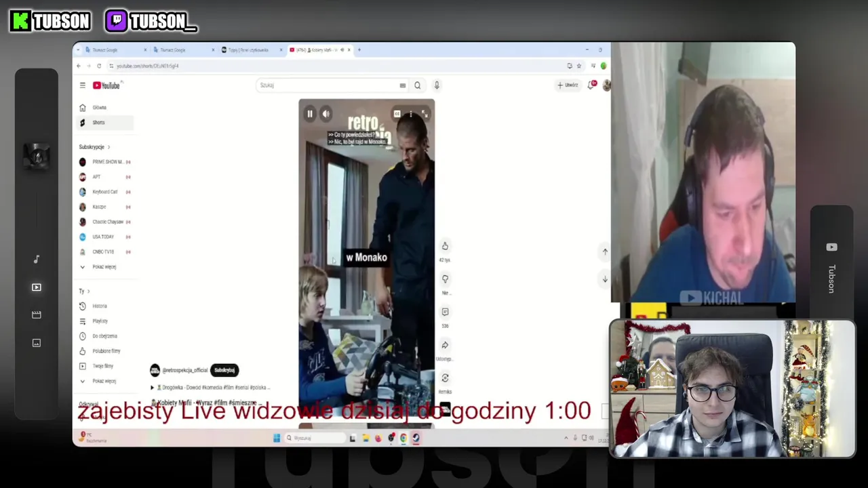This screenshot has height=488, width=868.
Task: Enter fullscreen on the Short
Action: tap(425, 114)
